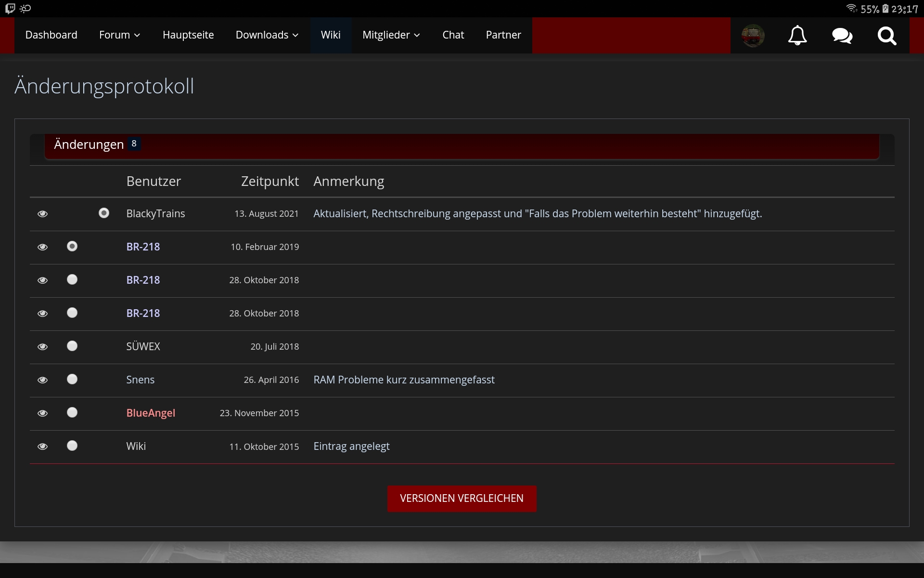Expand the Mitglieder dropdown menu
This screenshot has height=578, width=924.
point(391,35)
